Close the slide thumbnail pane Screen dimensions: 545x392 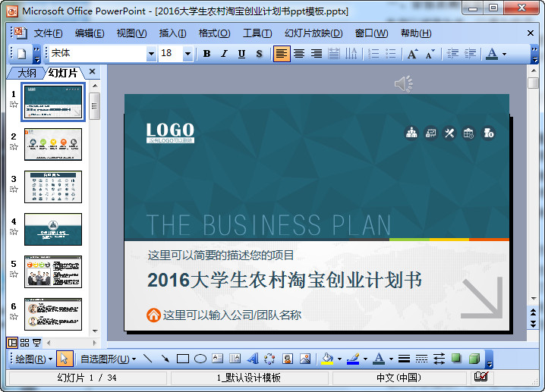pos(92,71)
